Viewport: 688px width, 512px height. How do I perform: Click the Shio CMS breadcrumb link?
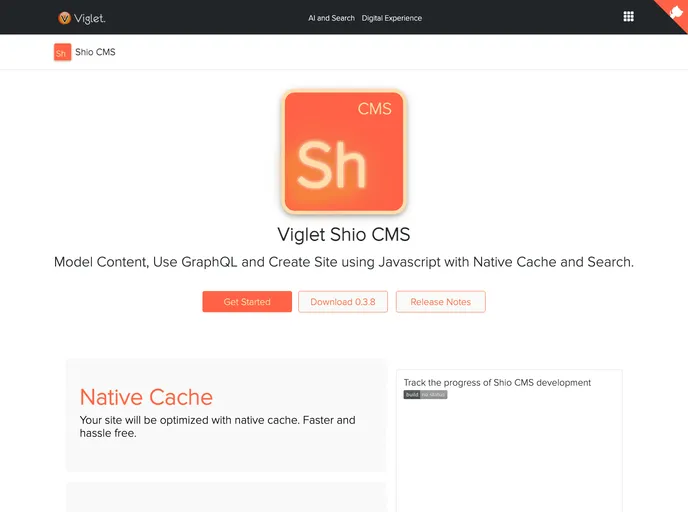[x=95, y=52]
